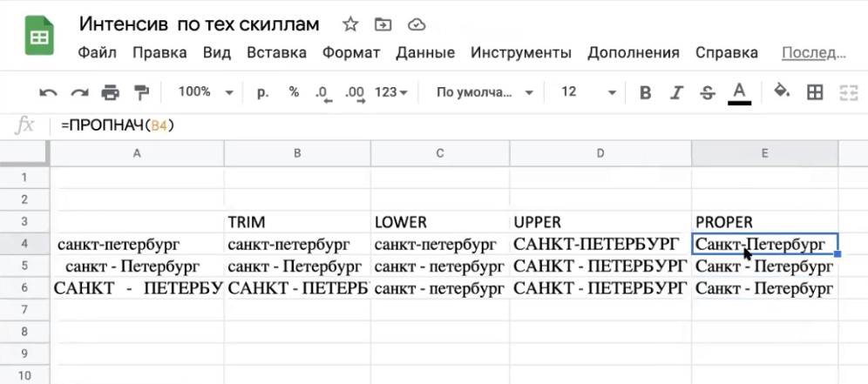
Task: Format as percent
Action: [x=294, y=91]
